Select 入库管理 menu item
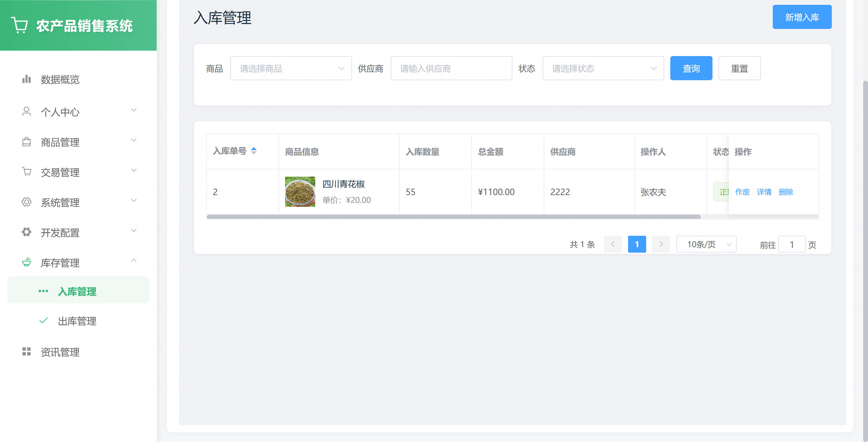The height and width of the screenshot is (442, 868). click(x=78, y=290)
